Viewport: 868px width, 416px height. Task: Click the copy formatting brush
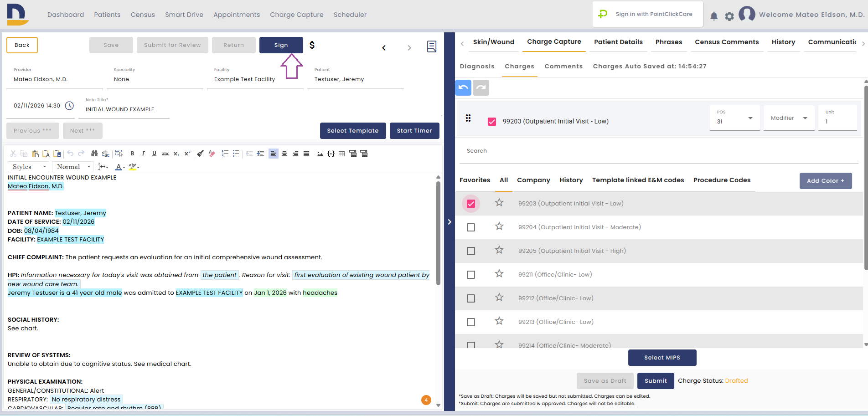[201, 154]
